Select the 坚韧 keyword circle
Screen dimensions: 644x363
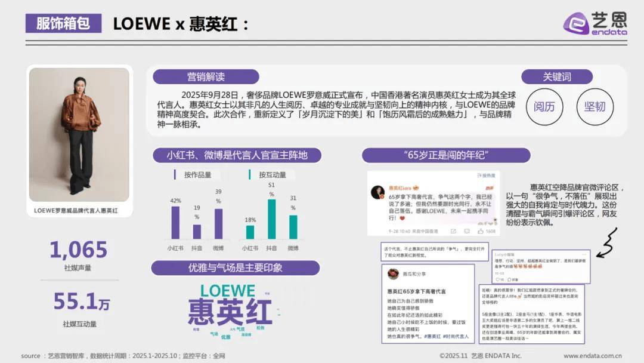click(x=595, y=106)
